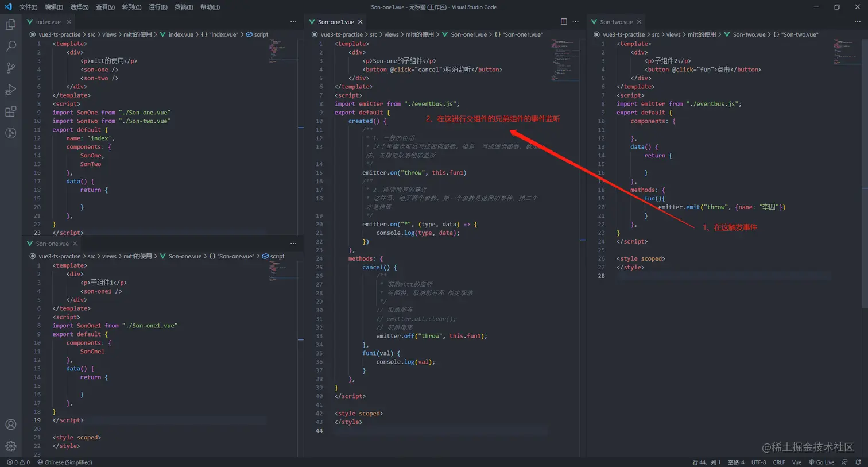Viewport: 868px width, 467px height.
Task: Split the Son-one1.vue editor to the right
Action: (x=564, y=22)
